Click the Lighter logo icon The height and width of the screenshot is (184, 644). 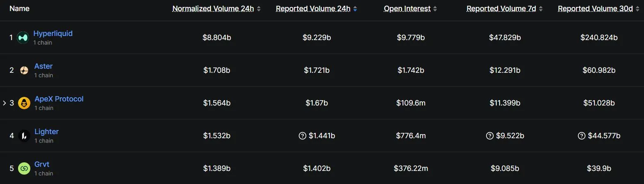24,136
